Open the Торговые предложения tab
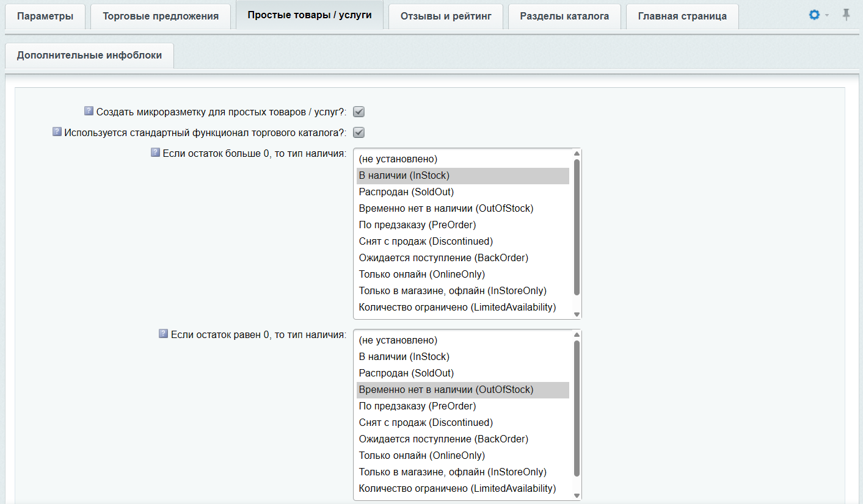863x504 pixels. click(161, 16)
